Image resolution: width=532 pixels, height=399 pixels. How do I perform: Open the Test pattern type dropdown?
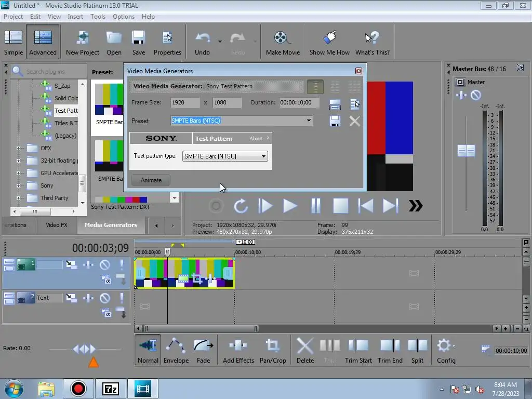point(263,156)
